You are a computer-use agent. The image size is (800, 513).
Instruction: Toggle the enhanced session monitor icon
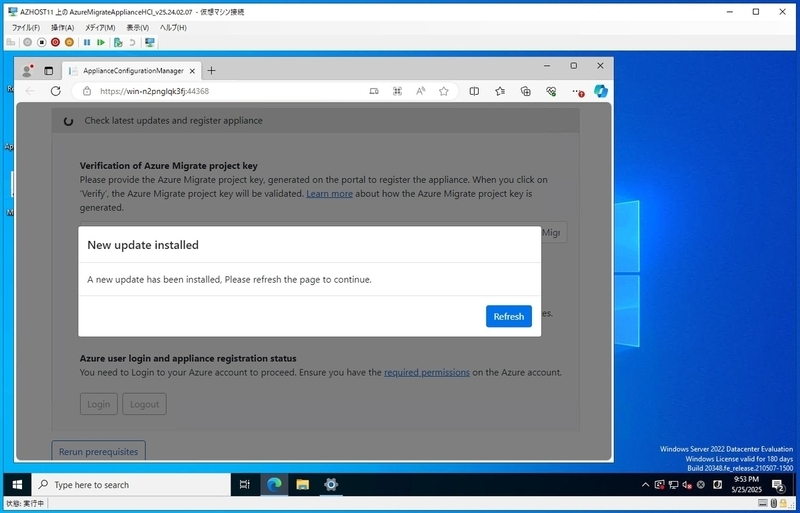pos(150,42)
